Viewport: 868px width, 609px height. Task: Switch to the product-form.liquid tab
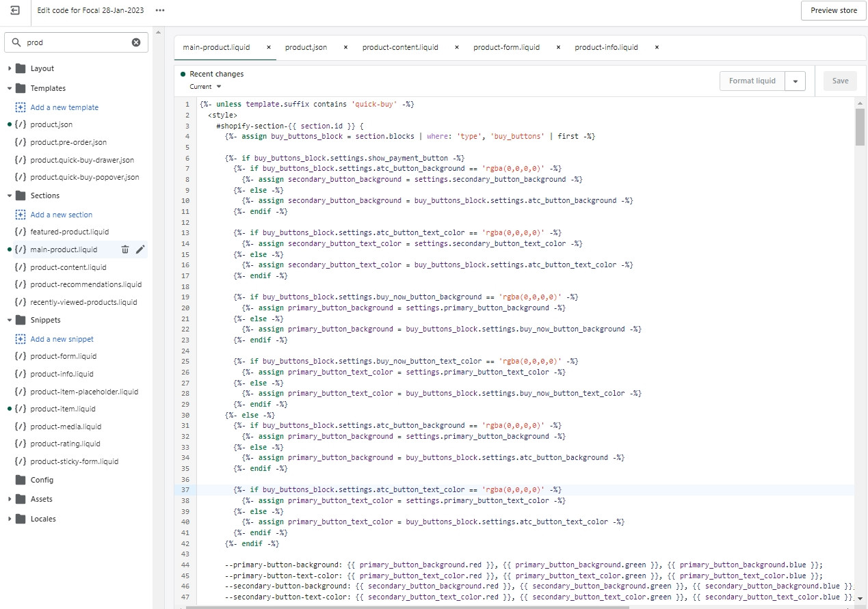coord(506,47)
